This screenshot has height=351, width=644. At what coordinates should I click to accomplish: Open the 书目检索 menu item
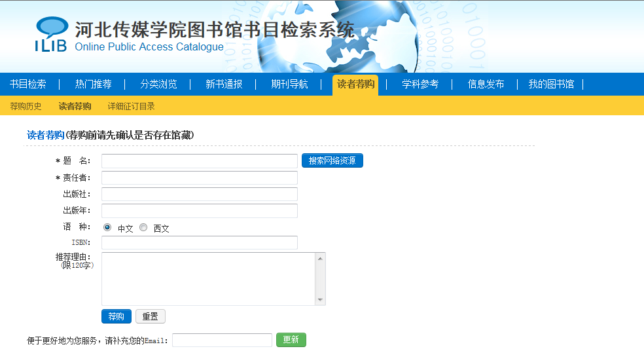pos(28,84)
